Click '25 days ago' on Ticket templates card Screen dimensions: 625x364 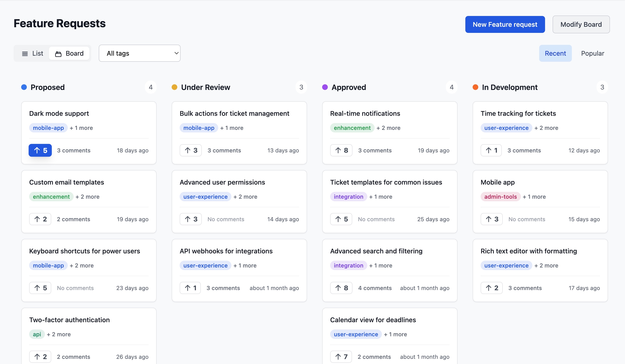[x=433, y=219]
